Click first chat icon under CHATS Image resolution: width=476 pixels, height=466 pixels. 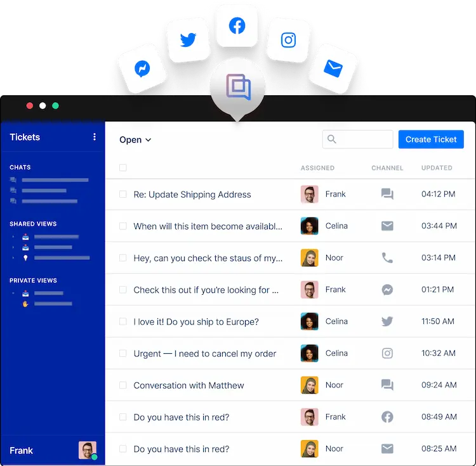coord(13,180)
